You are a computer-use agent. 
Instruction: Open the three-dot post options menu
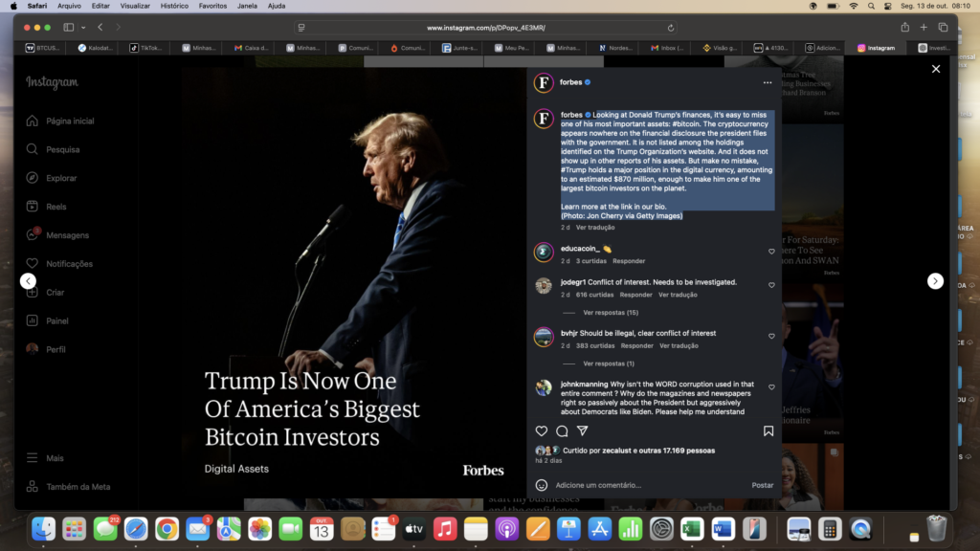point(767,83)
